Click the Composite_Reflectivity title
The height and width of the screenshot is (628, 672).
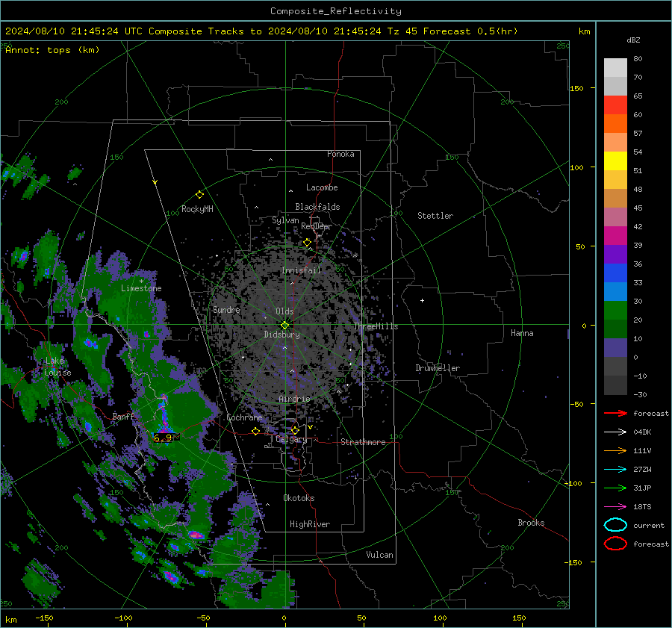[335, 11]
